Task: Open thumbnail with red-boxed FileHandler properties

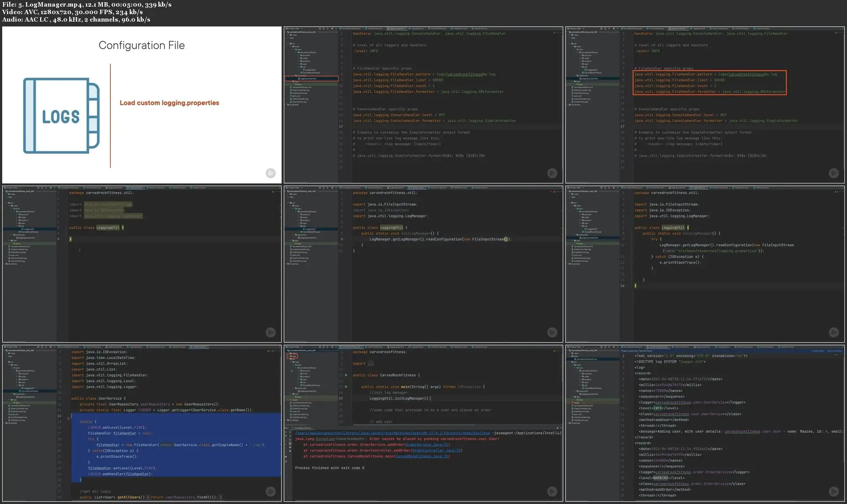Action: click(x=705, y=105)
